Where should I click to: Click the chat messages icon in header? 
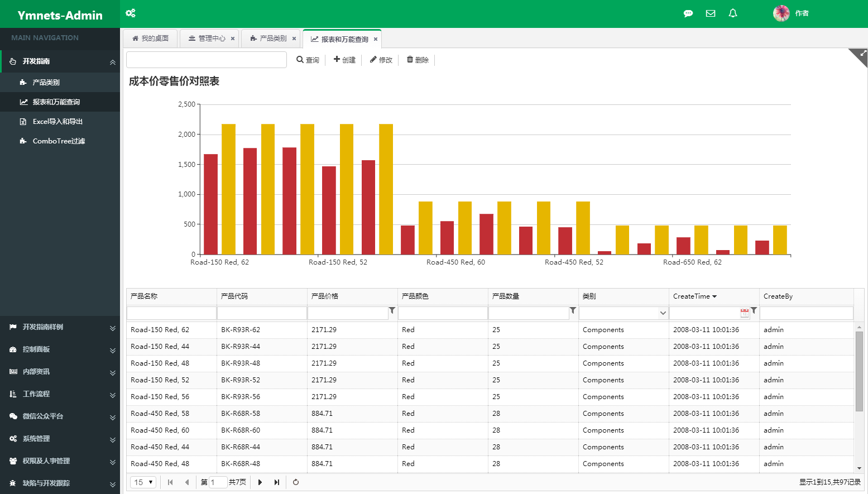tap(688, 13)
